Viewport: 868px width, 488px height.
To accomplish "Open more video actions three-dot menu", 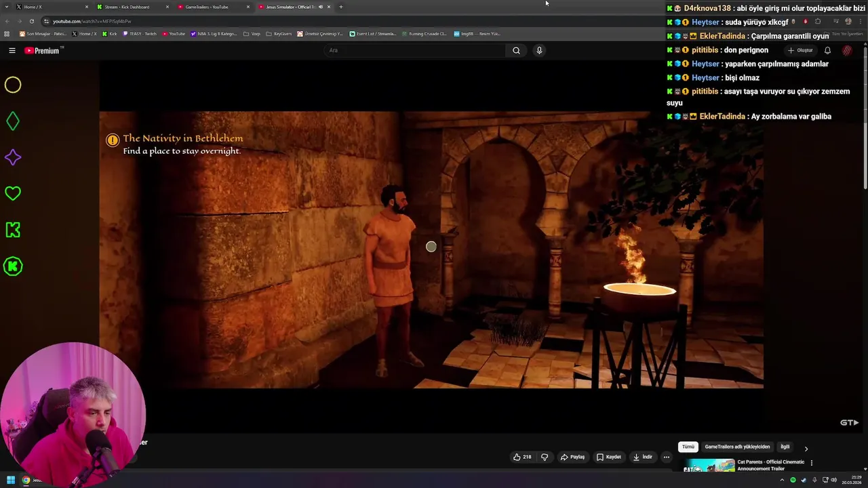I will [x=667, y=457].
